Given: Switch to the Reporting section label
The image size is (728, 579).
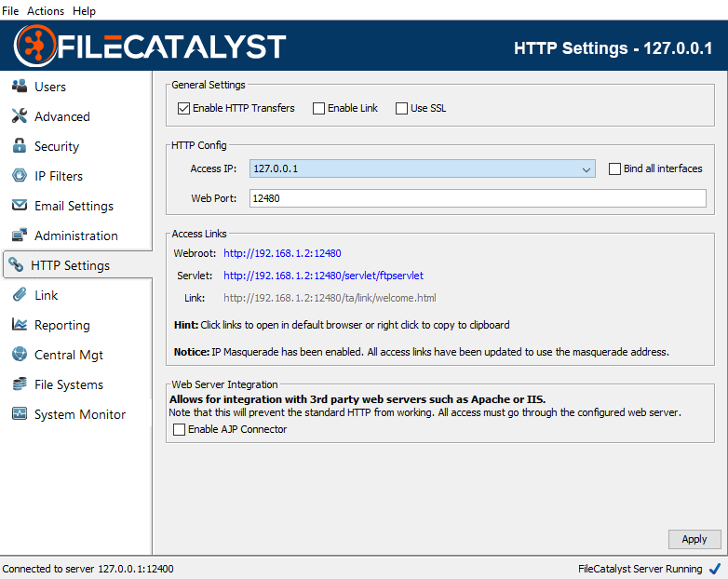Looking at the screenshot, I should 62,326.
